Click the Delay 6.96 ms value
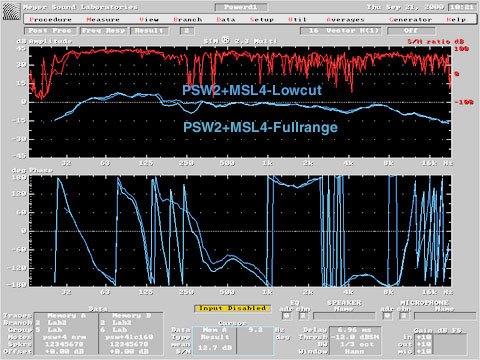The height and width of the screenshot is (360, 480). (354, 330)
